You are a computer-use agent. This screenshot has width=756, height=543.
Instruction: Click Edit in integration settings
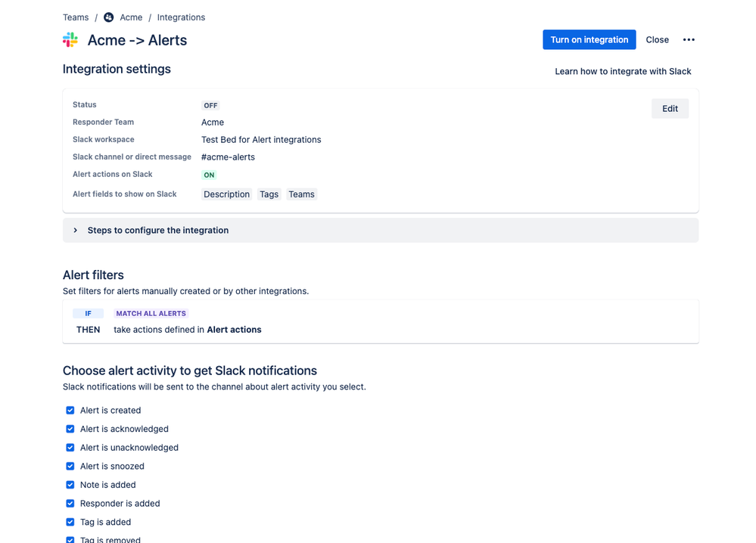tap(670, 108)
